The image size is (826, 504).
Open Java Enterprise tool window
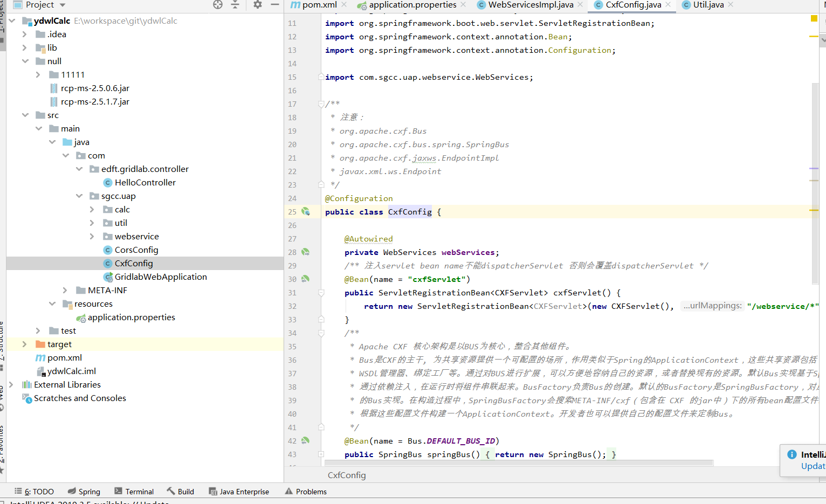(239, 492)
